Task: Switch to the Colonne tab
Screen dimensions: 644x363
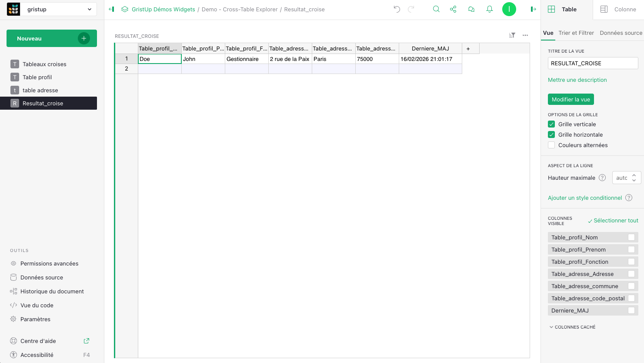Action: click(618, 9)
